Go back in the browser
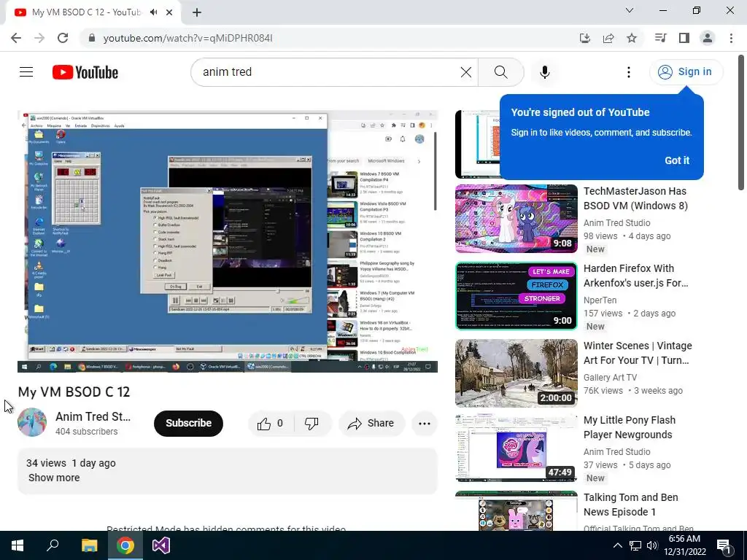The height and width of the screenshot is (560, 747). click(16, 38)
